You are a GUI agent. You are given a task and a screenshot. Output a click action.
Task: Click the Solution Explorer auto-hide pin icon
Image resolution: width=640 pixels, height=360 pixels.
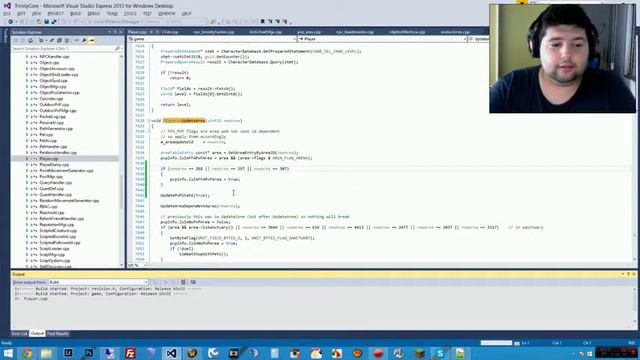115,32
